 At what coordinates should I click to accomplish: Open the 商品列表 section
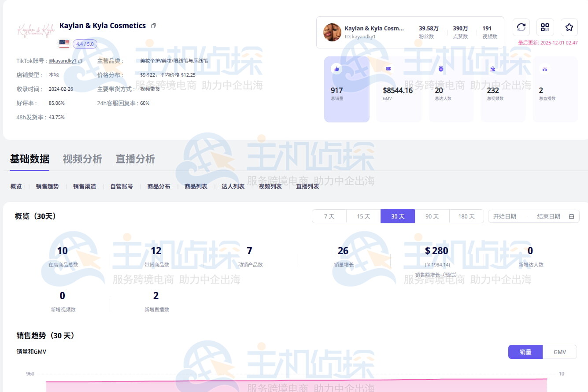click(x=196, y=186)
